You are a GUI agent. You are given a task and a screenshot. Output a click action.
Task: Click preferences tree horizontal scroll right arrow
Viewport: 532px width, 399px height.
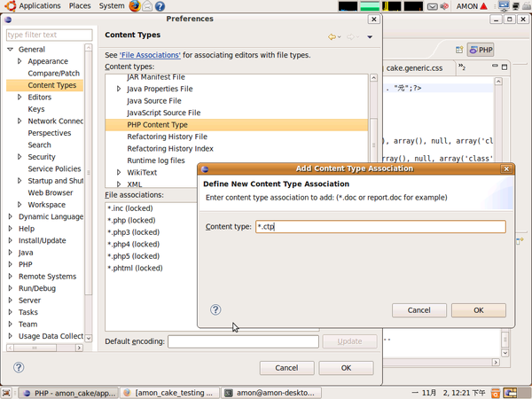(x=79, y=348)
